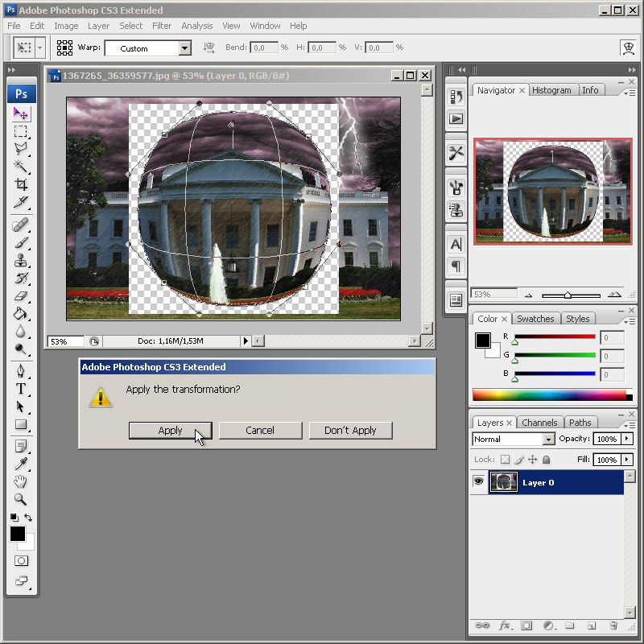Swap foreground and background colors icon
644x644 pixels.
pyautogui.click(x=28, y=517)
